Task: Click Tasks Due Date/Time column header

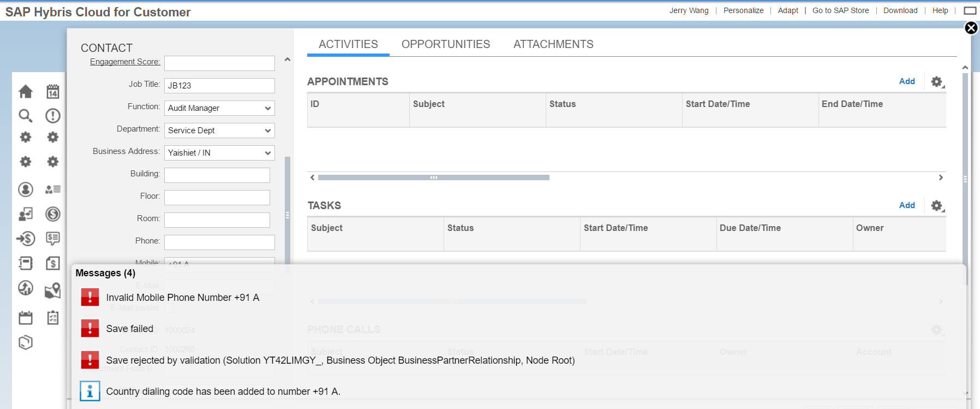Action: pos(785,234)
